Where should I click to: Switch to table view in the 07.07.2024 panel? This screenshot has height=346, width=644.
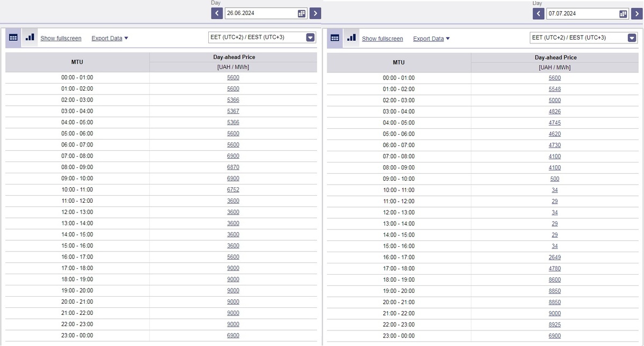click(x=335, y=38)
